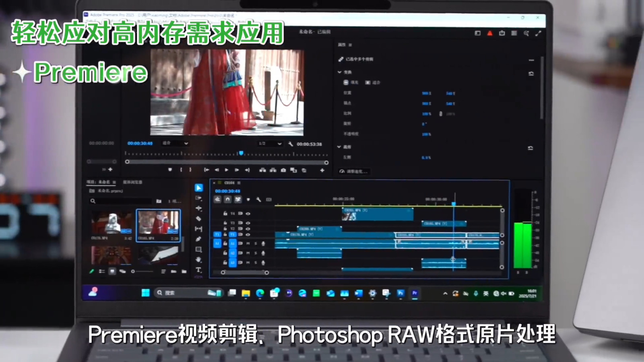Click the timeline playhead on ruler
Image resolution: width=644 pixels, height=362 pixels.
click(454, 204)
